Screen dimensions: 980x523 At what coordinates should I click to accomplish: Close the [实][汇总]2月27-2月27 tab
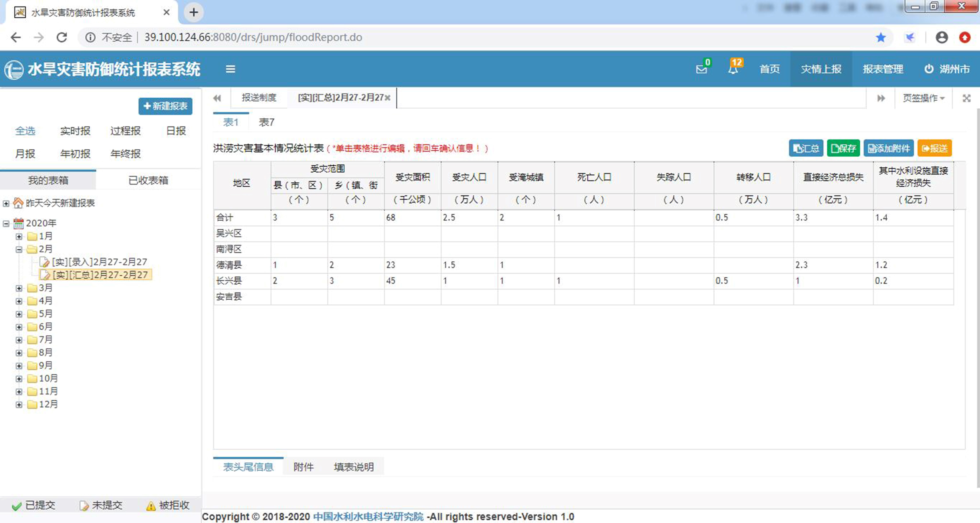coord(388,98)
